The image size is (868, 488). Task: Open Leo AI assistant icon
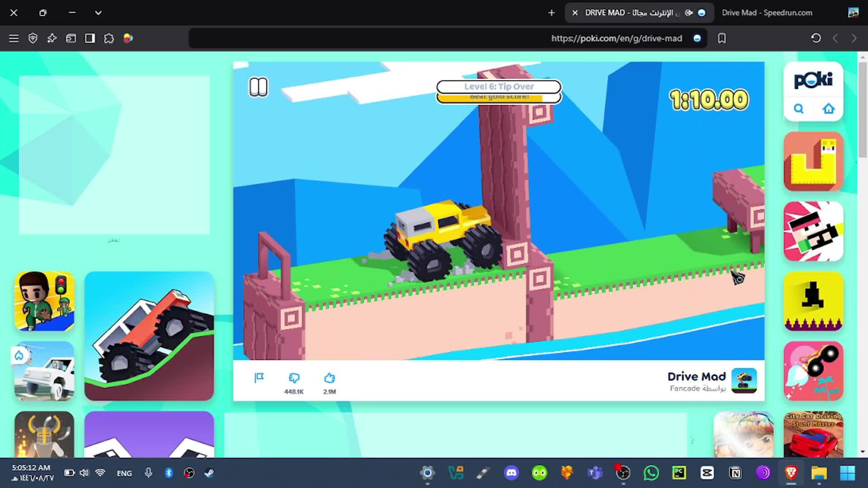(52, 38)
